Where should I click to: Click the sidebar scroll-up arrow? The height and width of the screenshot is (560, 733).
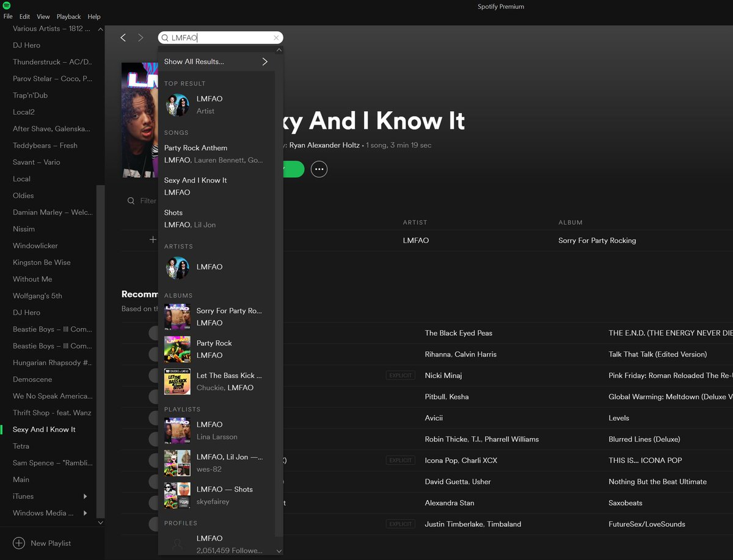(101, 29)
